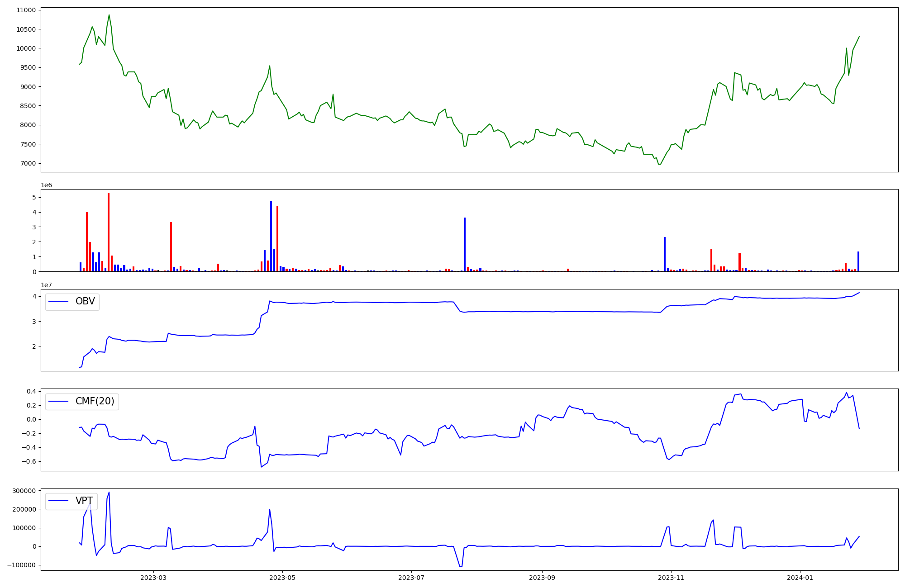Click the CMF(20) legend label

[95, 401]
